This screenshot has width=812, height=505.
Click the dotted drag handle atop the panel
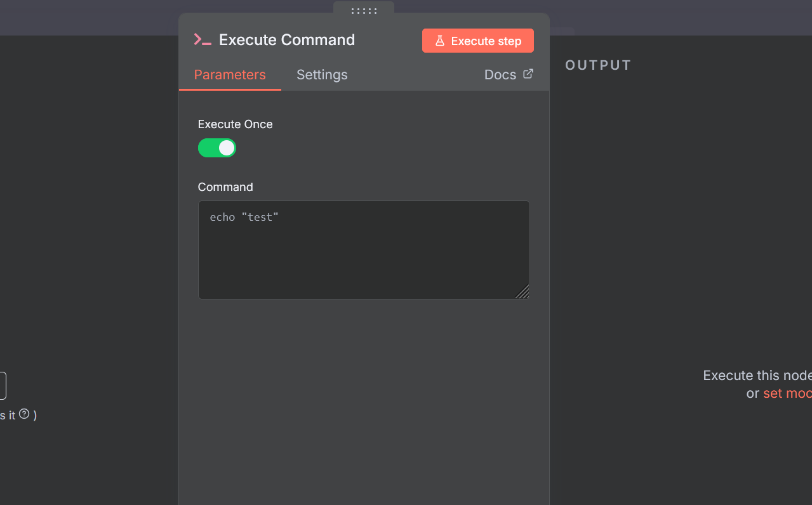[x=364, y=11]
